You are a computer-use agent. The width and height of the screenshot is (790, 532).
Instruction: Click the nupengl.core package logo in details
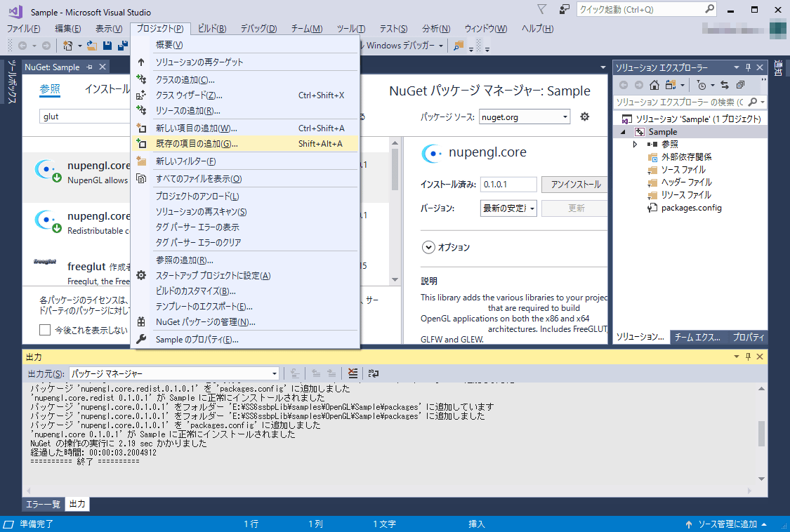click(x=432, y=153)
